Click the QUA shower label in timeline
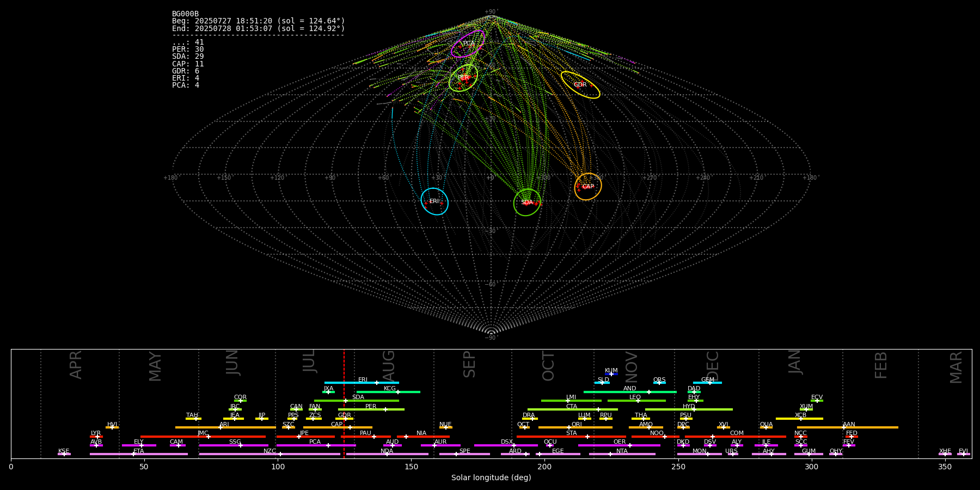 pyautogui.click(x=767, y=425)
